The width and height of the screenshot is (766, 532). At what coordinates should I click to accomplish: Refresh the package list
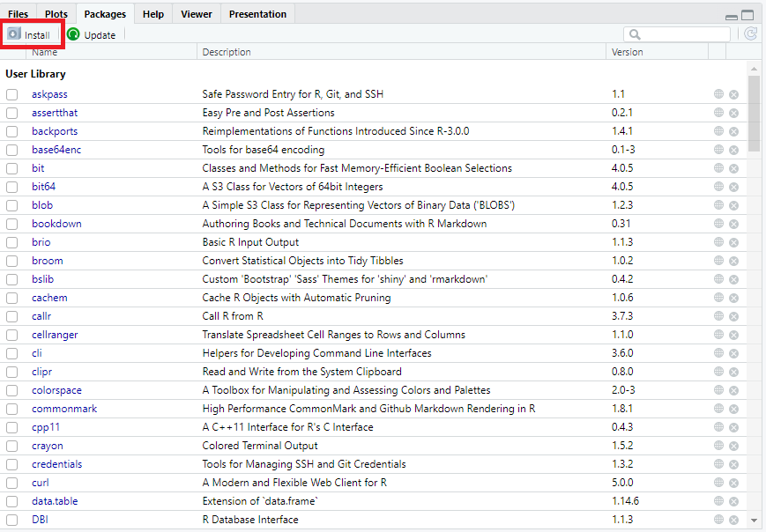pyautogui.click(x=750, y=34)
